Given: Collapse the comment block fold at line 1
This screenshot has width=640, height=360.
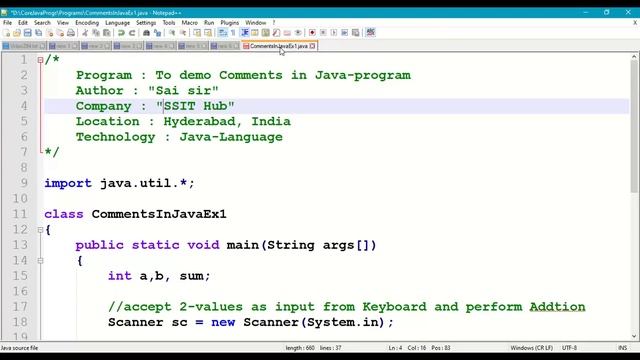Looking at the screenshot, I should [x=40, y=60].
